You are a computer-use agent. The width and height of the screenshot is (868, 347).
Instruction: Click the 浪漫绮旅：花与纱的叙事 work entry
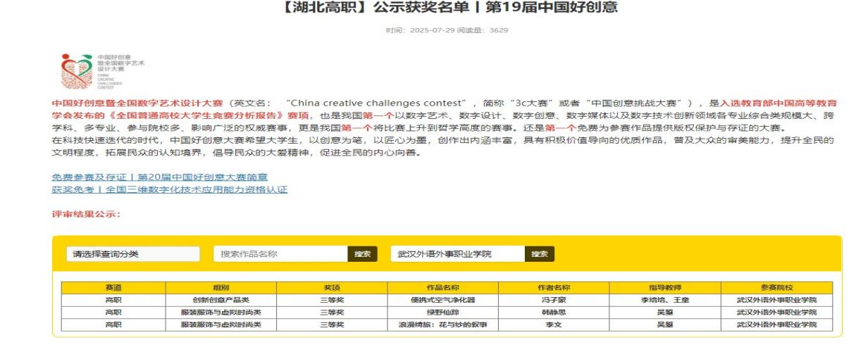point(442,324)
